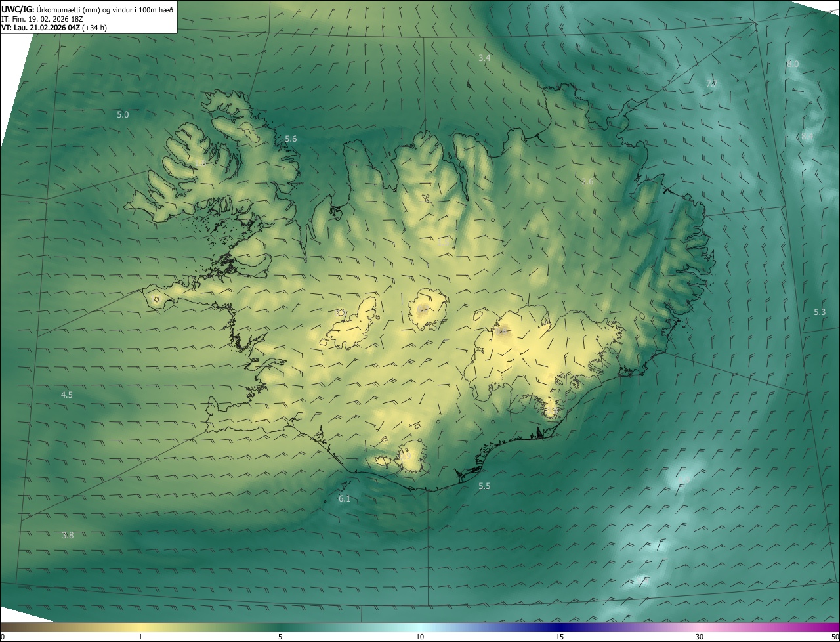This screenshot has height=642, width=840.
Task: Click the '15' tick label on the colorbar
Action: (x=560, y=637)
